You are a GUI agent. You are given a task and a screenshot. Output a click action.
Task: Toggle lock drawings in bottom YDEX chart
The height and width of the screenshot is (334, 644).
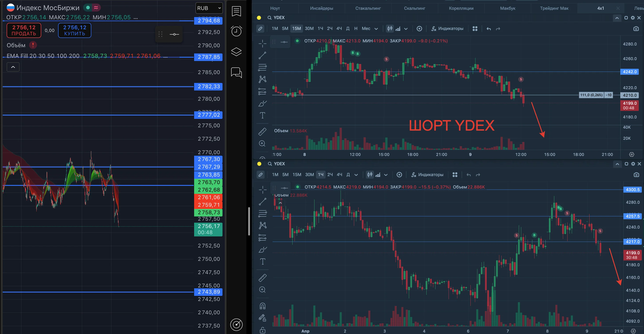click(x=263, y=330)
